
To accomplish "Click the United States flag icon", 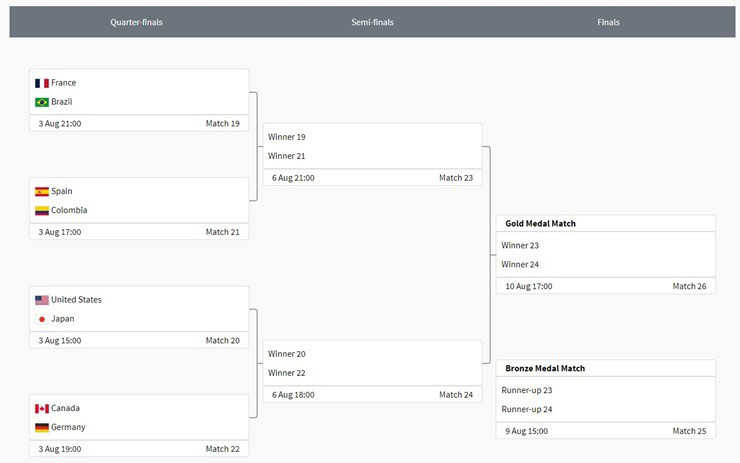I will [42, 300].
